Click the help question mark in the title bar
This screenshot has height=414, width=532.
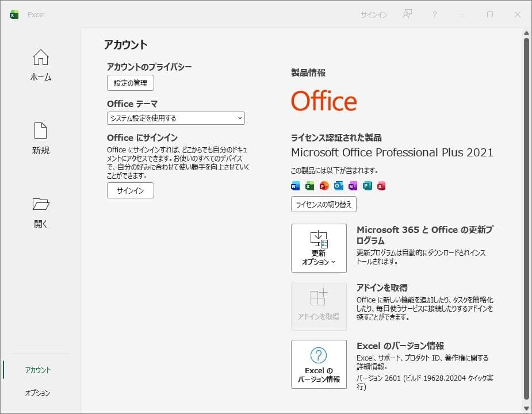coord(434,14)
